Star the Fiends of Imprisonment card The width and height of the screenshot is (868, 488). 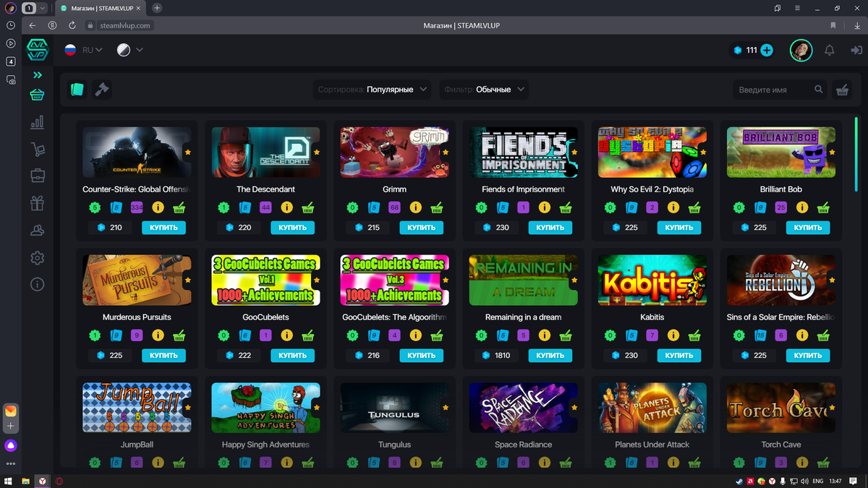point(574,153)
